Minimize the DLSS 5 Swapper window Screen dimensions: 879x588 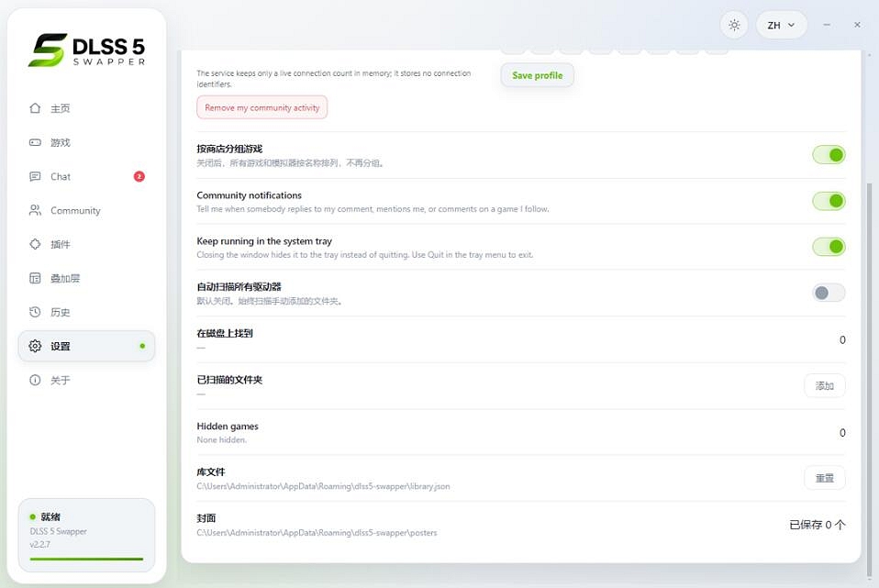pos(827,25)
